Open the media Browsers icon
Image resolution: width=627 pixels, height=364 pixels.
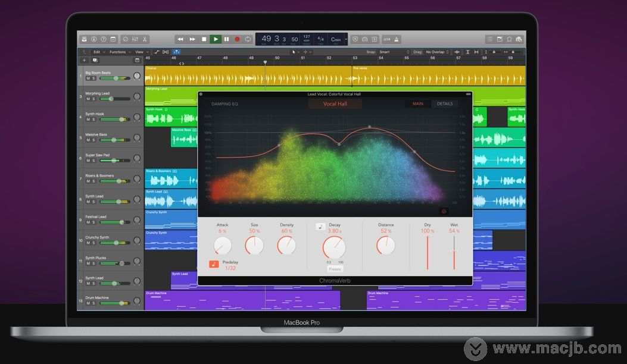519,39
